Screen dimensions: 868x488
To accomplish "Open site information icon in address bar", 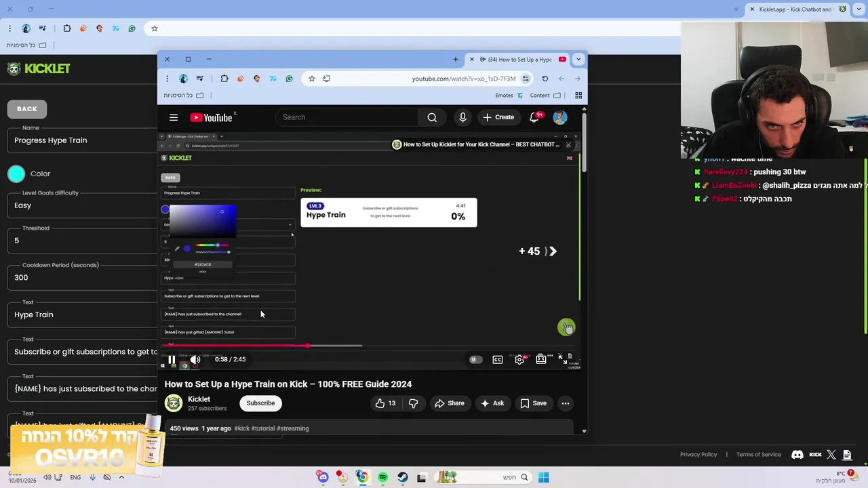I will point(526,79).
